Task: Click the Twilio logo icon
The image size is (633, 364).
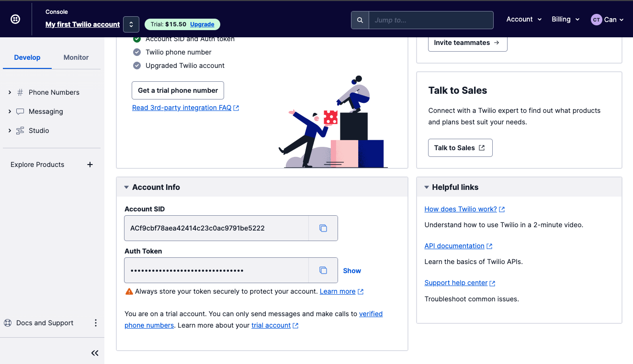Action: pyautogui.click(x=15, y=19)
